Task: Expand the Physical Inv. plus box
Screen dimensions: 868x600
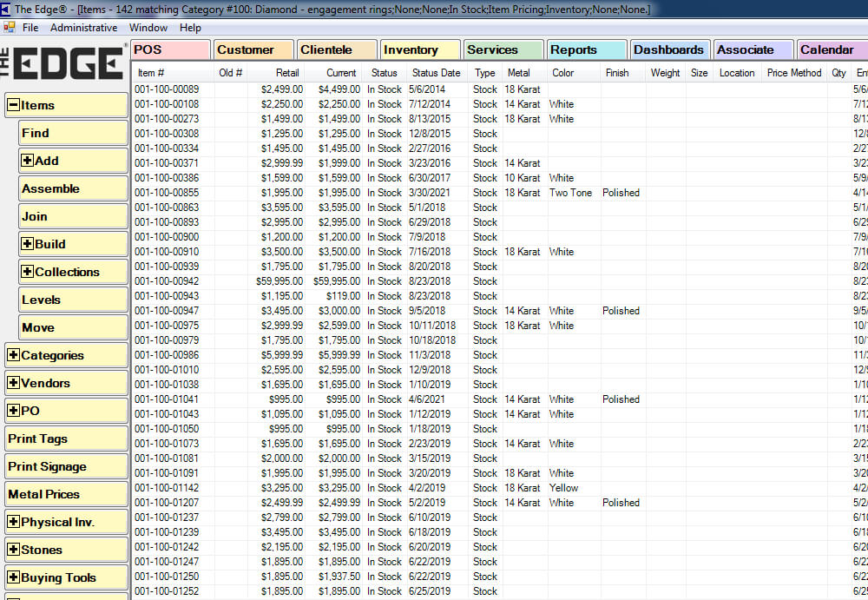Action: pos(13,522)
